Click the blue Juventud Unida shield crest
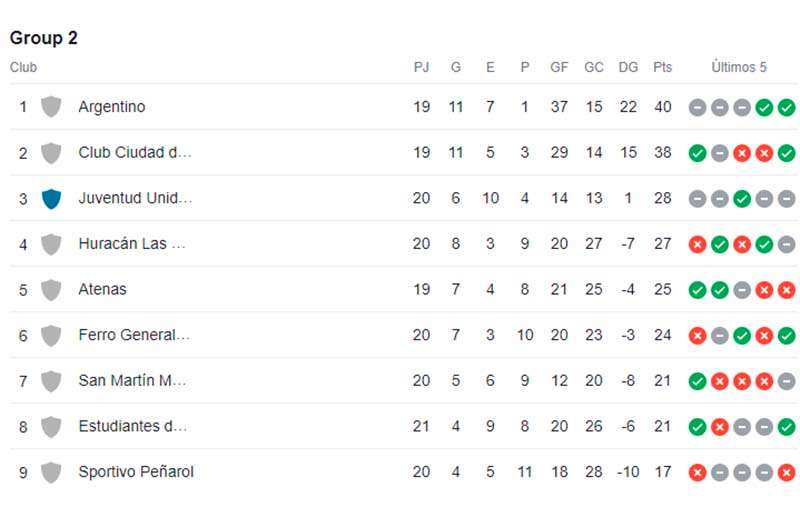The height and width of the screenshot is (530, 800). coord(51,198)
